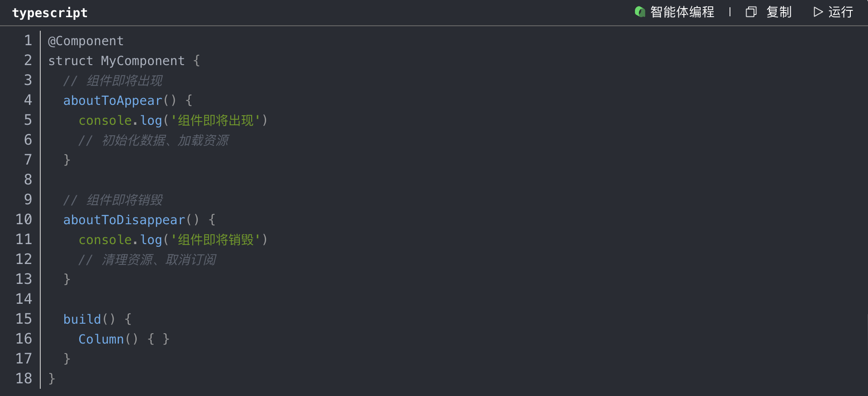
Task: Select line number 18 in gutter
Action: (x=24, y=379)
